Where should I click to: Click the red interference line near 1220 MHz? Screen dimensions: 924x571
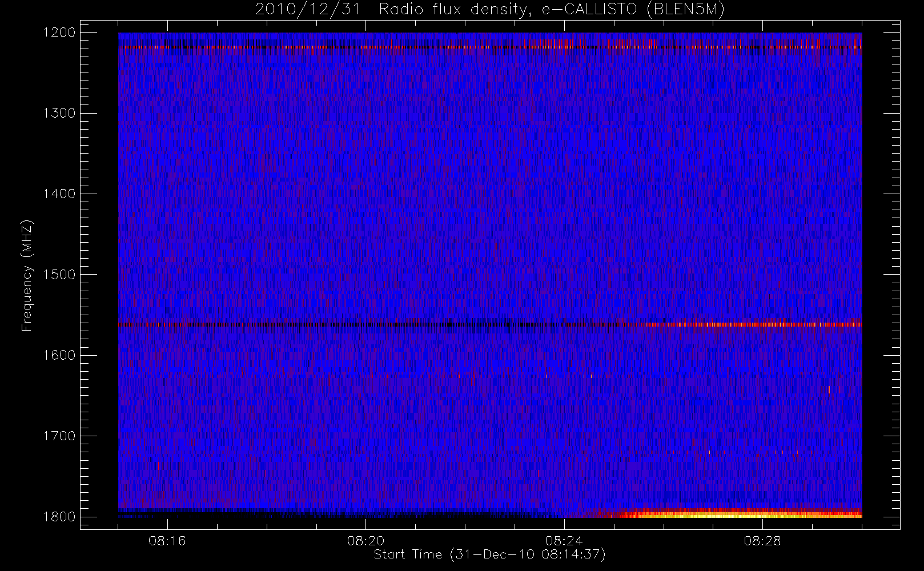coord(490,47)
